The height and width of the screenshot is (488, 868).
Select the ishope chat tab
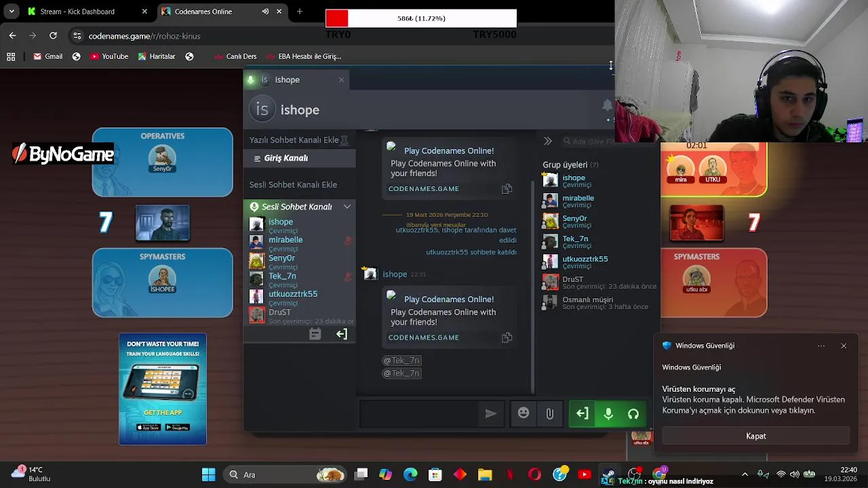(x=296, y=80)
